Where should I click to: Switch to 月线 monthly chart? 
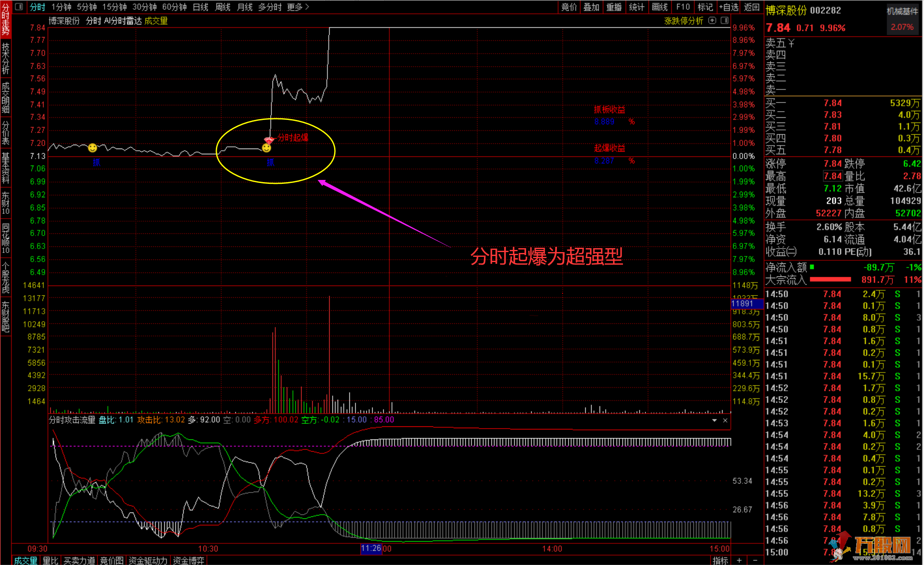(x=245, y=7)
